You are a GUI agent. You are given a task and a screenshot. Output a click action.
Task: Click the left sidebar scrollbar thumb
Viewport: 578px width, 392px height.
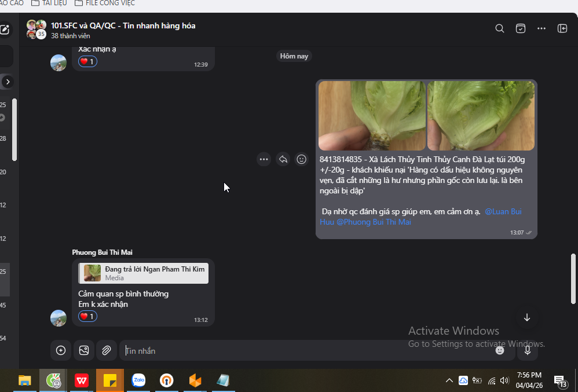tap(14, 130)
